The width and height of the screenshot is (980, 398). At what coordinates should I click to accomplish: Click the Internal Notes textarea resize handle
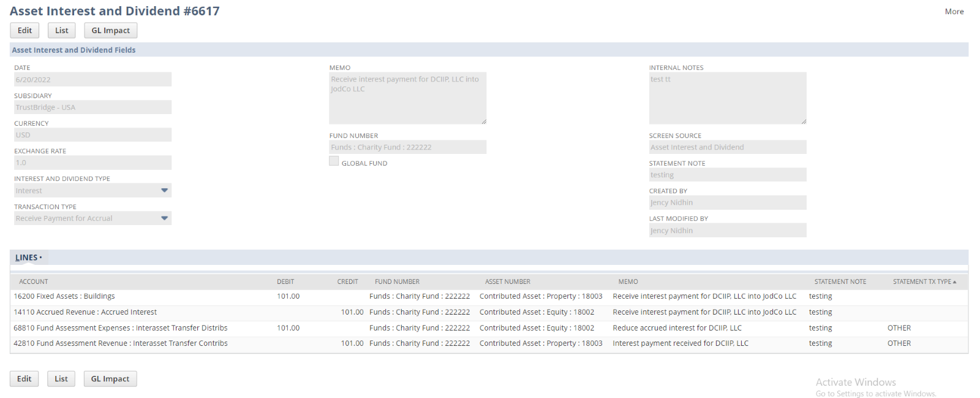click(804, 121)
